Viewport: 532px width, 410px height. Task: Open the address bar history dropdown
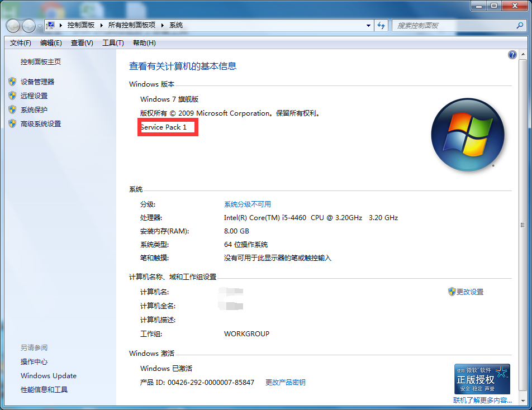[x=368, y=26]
